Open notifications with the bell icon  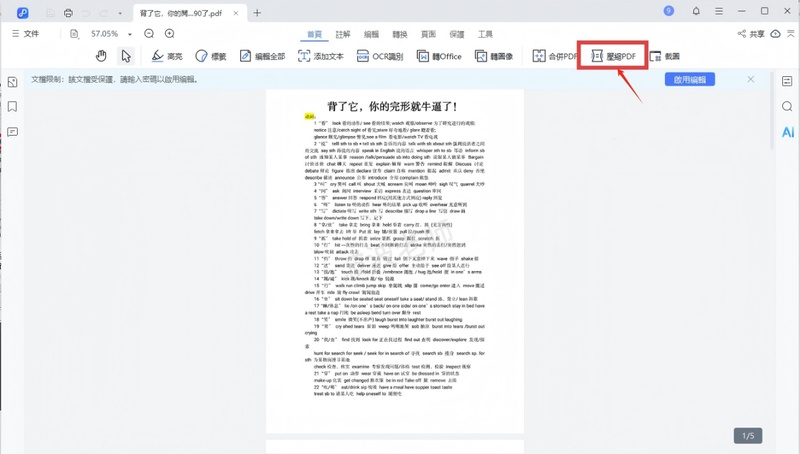click(696, 11)
